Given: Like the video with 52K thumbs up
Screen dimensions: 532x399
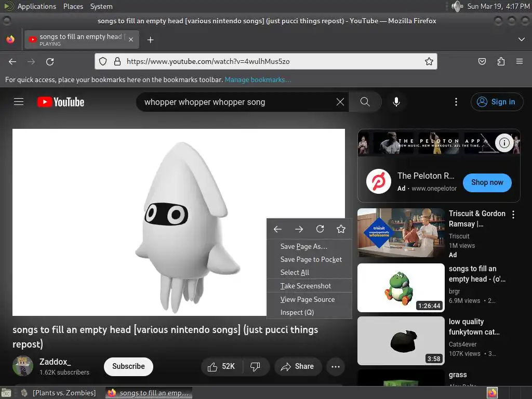Looking at the screenshot, I should tap(221, 366).
